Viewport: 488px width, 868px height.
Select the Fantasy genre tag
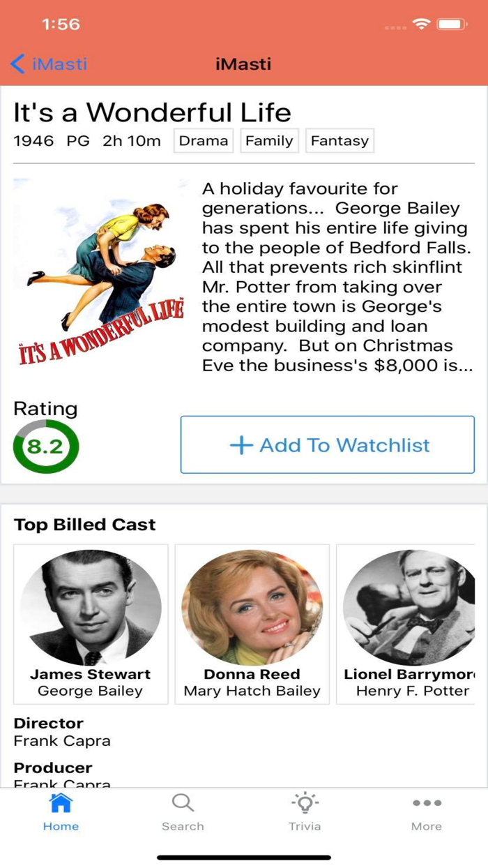[340, 141]
